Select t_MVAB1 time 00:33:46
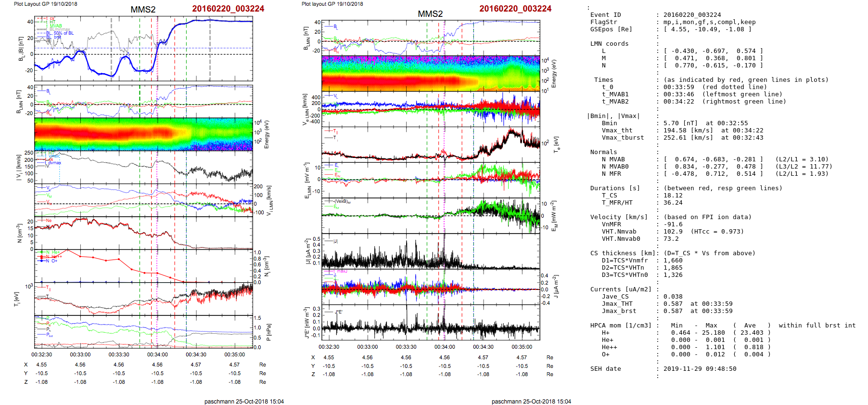 tap(678, 94)
